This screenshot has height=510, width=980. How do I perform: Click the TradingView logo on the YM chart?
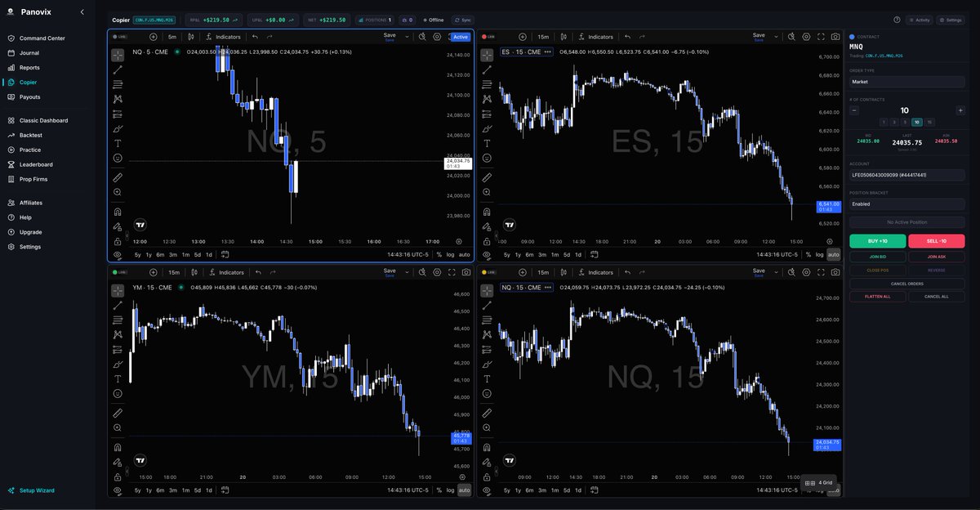140,460
